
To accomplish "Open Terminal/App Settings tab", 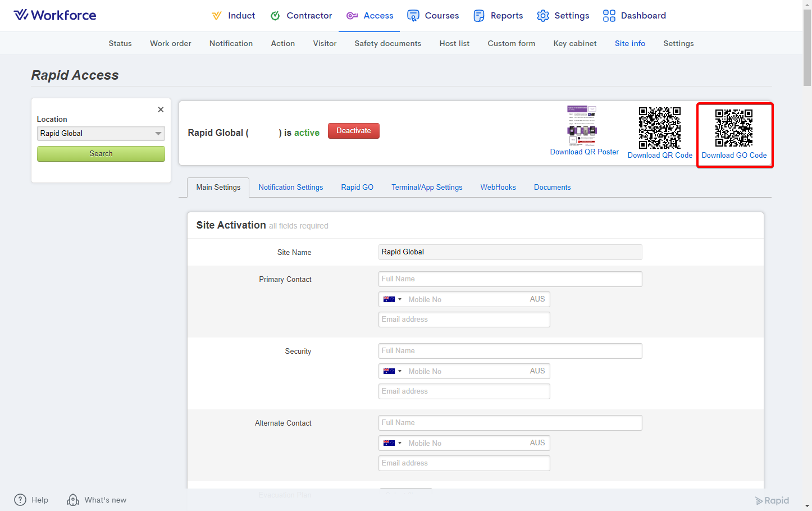I will [x=427, y=188].
